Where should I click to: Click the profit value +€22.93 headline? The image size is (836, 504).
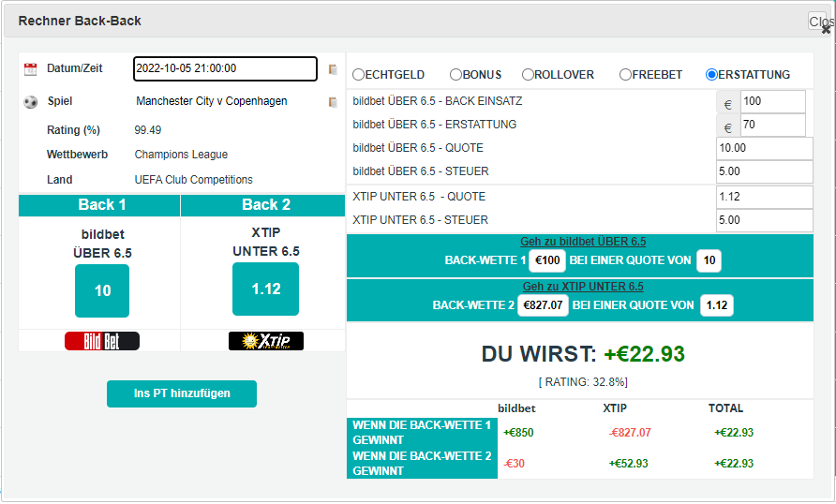[x=644, y=354]
